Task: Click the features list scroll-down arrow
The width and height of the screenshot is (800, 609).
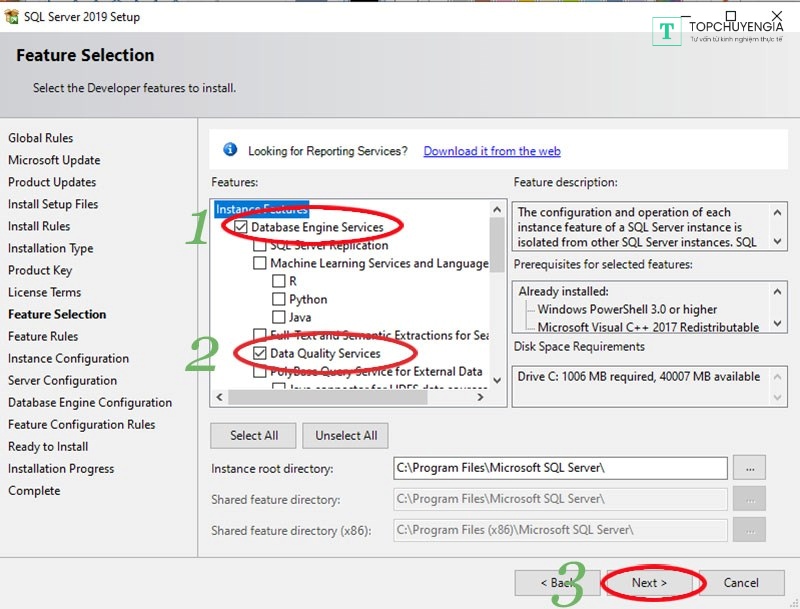Action: tap(497, 378)
